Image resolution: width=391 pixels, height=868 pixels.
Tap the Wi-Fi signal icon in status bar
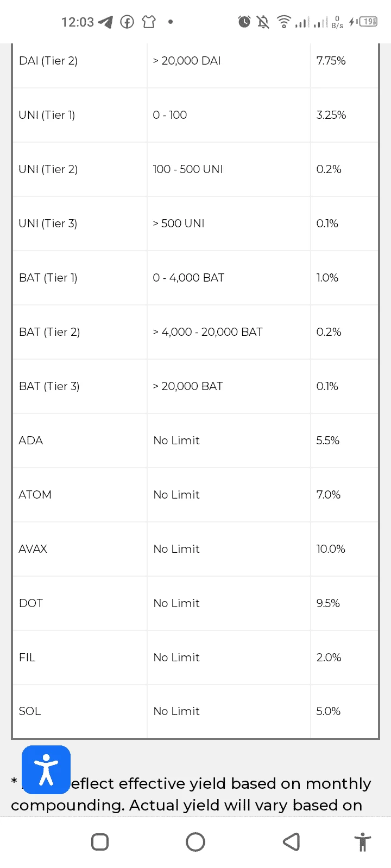click(283, 22)
